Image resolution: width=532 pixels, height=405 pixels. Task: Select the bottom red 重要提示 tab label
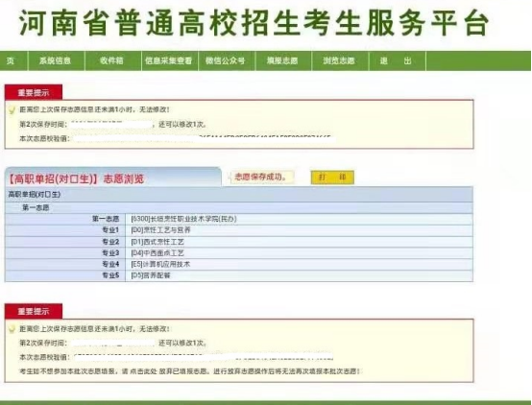34,311
